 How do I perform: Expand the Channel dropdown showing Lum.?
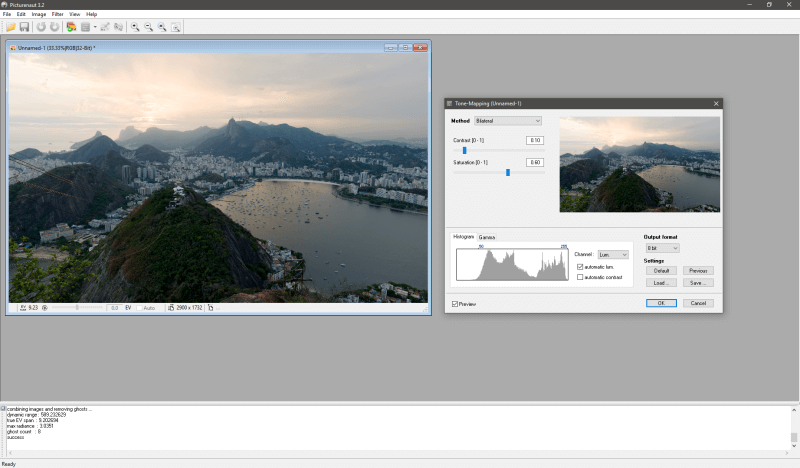tap(613, 255)
